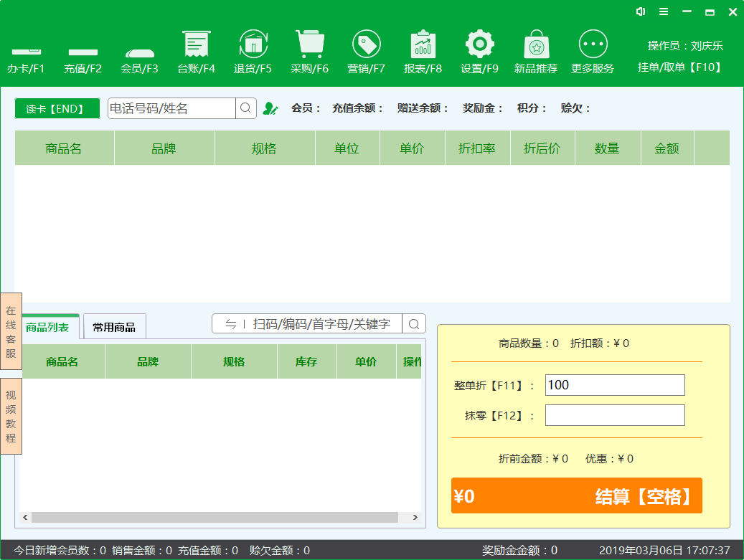Click the date and time in status bar
Image resolution: width=744 pixels, height=560 pixels.
[x=664, y=550]
